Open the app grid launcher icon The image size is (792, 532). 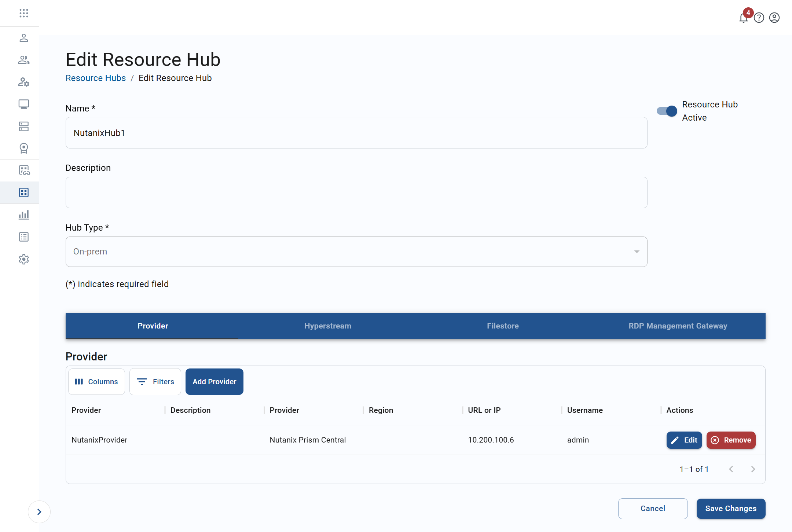pos(24,13)
